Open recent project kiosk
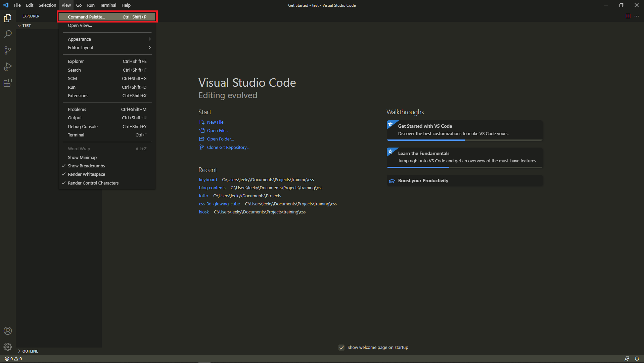 (204, 212)
